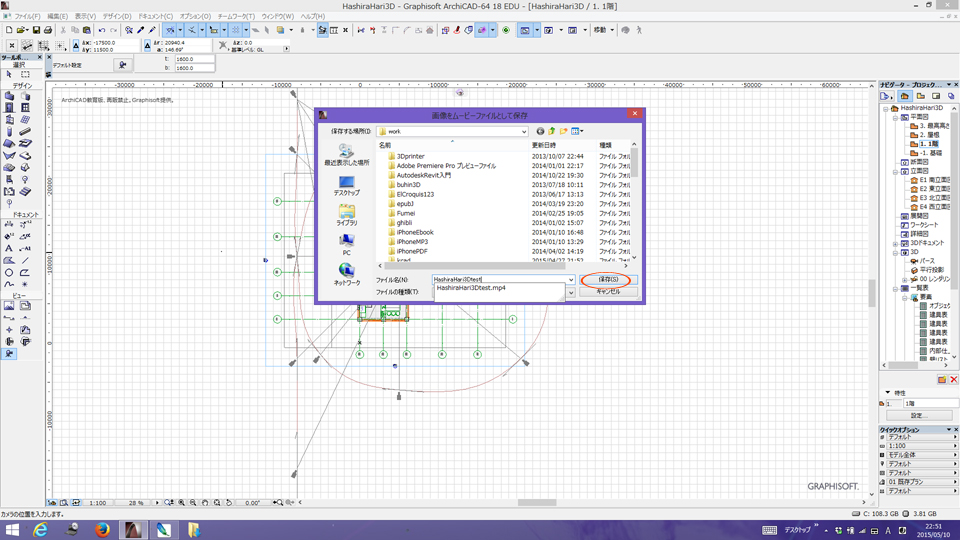Select the Circle/Arc tool in toolbox
960x540 pixels.
9,272
